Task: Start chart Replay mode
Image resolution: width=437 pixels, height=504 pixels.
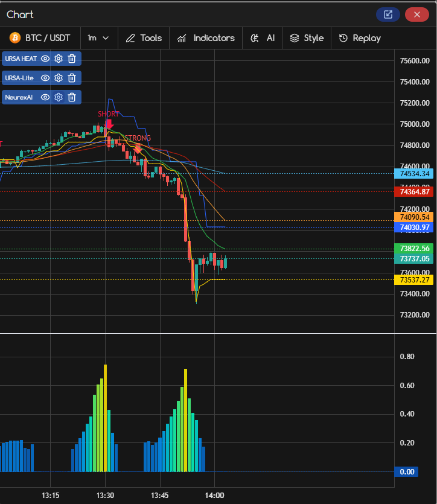Action: (x=360, y=38)
